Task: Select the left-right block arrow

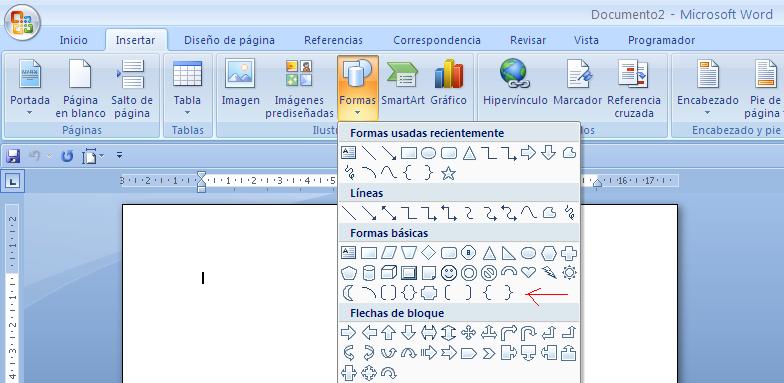Action: [428, 332]
